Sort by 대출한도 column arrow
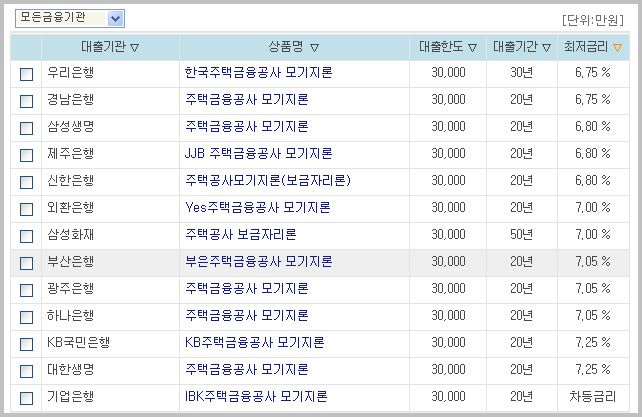The width and height of the screenshot is (642, 417). click(472, 48)
